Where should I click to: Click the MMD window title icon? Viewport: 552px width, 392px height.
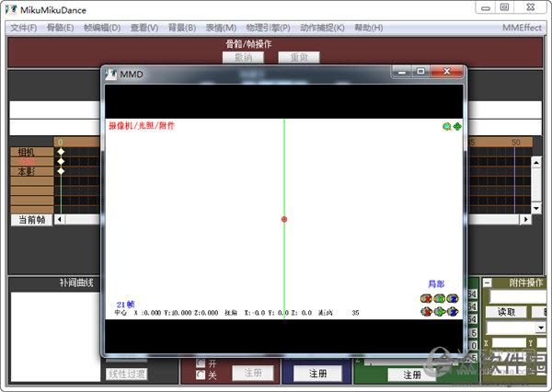(111, 74)
